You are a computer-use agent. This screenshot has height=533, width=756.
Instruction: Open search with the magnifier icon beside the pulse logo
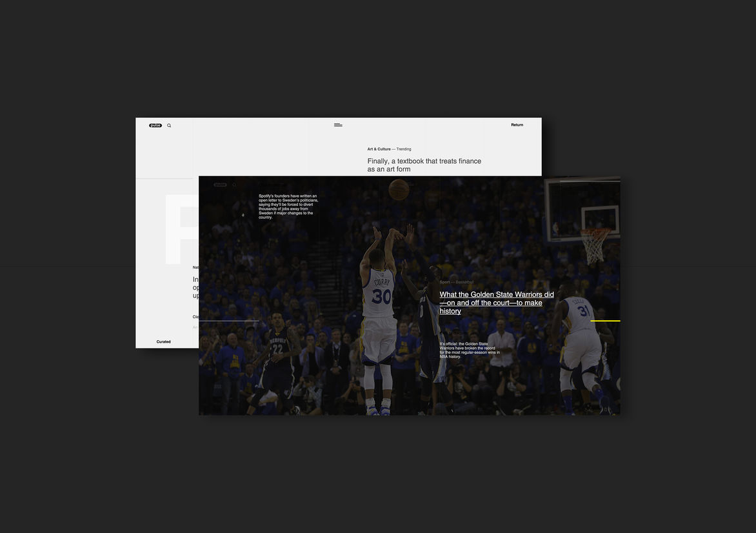coord(169,126)
